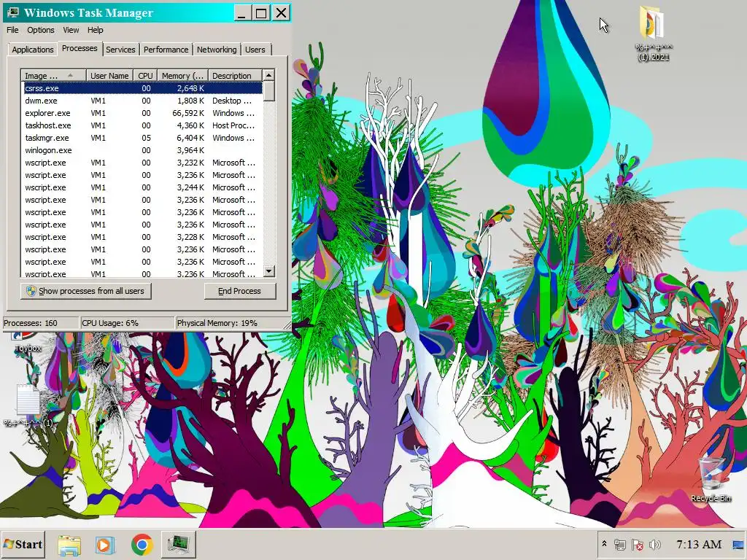This screenshot has width=747, height=560.
Task: Open the Help menu
Action: [x=96, y=30]
